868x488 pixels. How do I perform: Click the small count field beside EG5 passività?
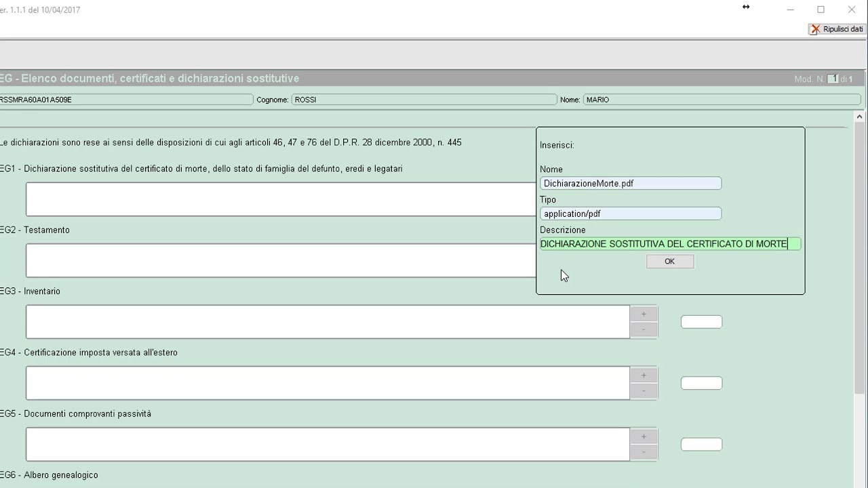click(701, 444)
